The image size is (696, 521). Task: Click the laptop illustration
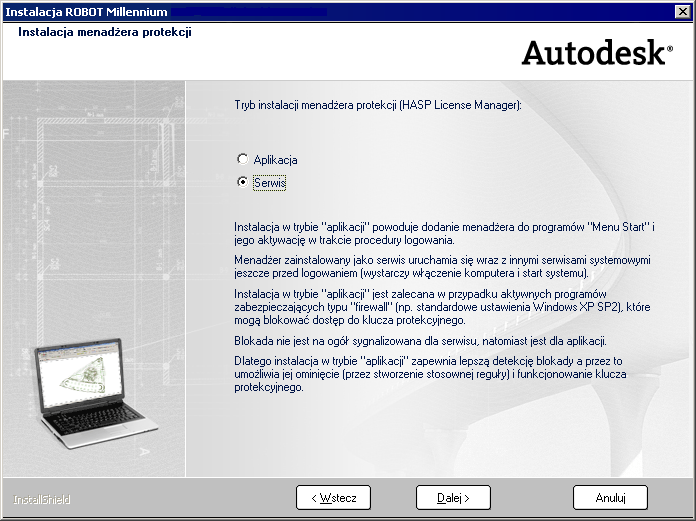pos(95,393)
